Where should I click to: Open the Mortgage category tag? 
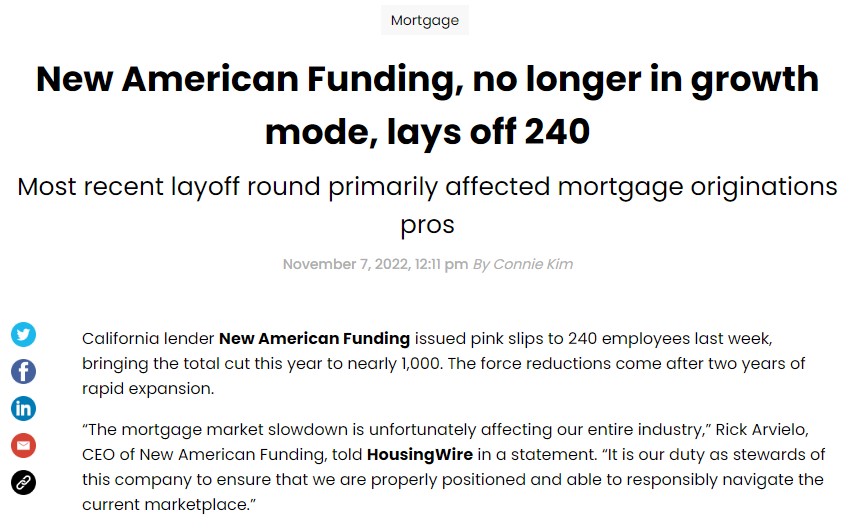[x=425, y=20]
